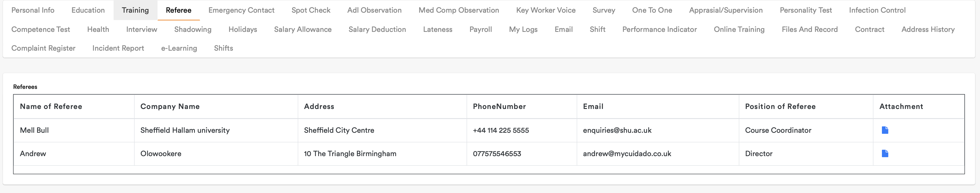
Task: Show the Holidays tab
Action: coord(243,29)
